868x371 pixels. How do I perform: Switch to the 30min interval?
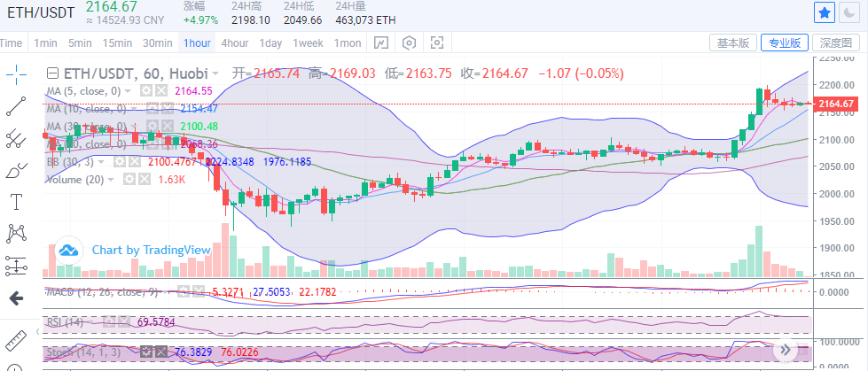[x=157, y=43]
